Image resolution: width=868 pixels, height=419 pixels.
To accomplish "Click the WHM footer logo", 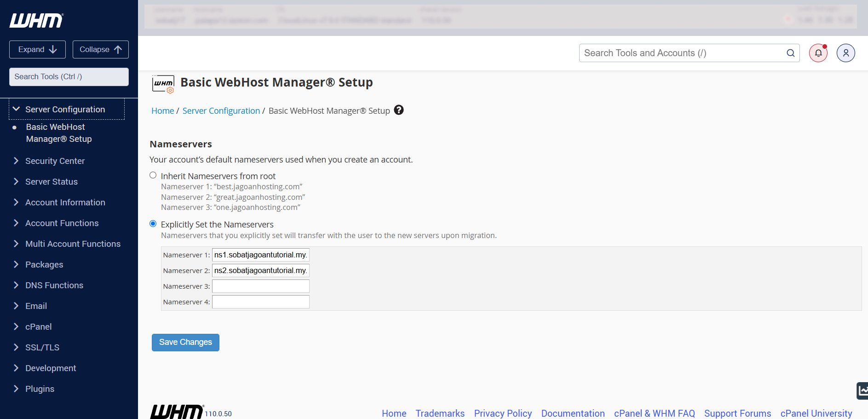I will coord(177,412).
